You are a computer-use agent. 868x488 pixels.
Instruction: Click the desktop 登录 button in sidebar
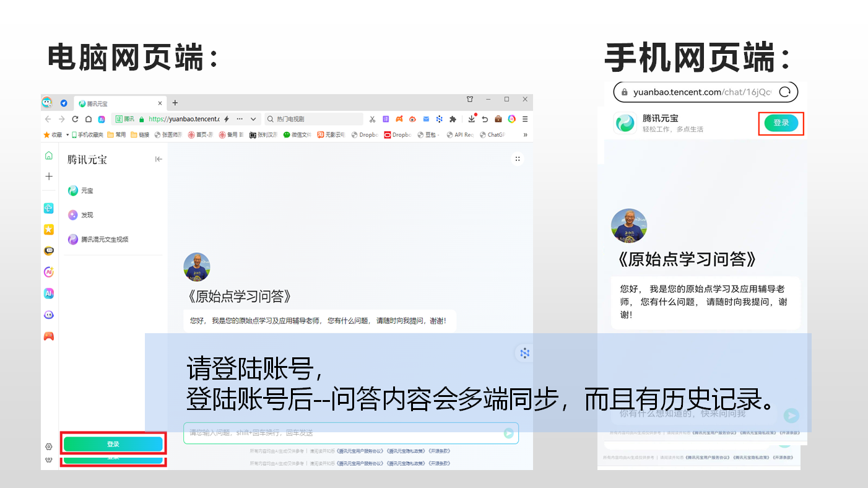[113, 444]
